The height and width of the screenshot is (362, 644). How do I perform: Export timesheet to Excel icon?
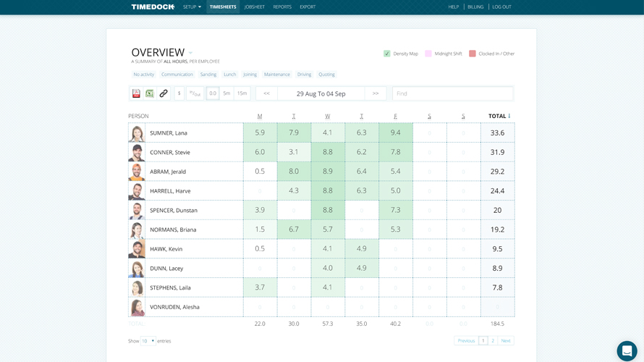[x=150, y=93]
